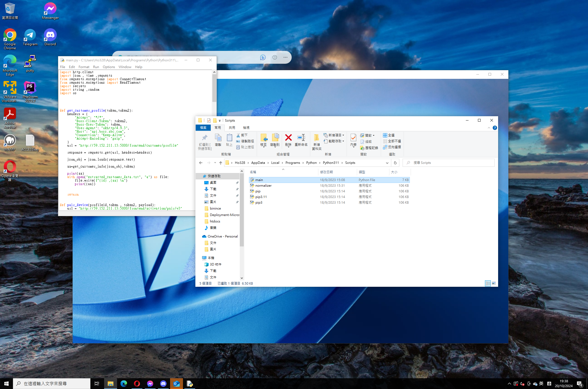Select the 常用 tab in File Explorer

[x=217, y=127]
